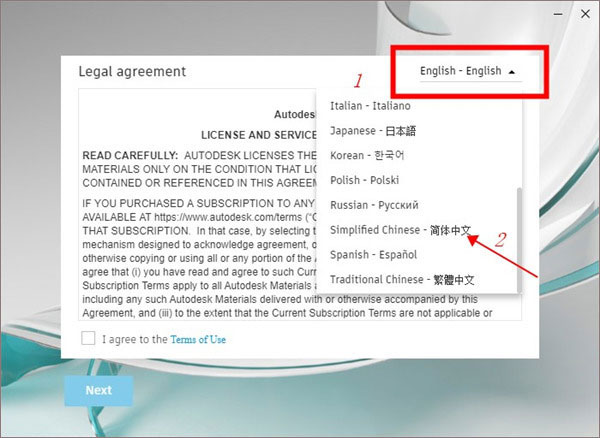
Task: Choose Russian - Русский option
Action: tap(417, 205)
